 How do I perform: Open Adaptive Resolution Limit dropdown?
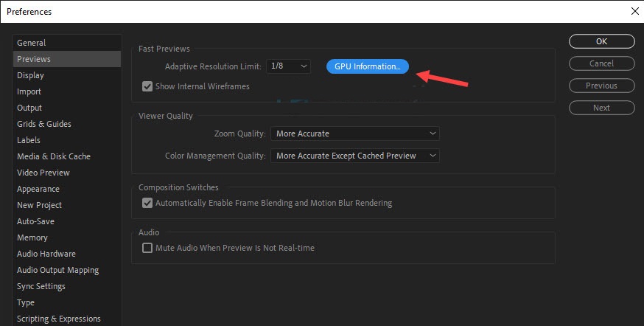[x=289, y=66]
